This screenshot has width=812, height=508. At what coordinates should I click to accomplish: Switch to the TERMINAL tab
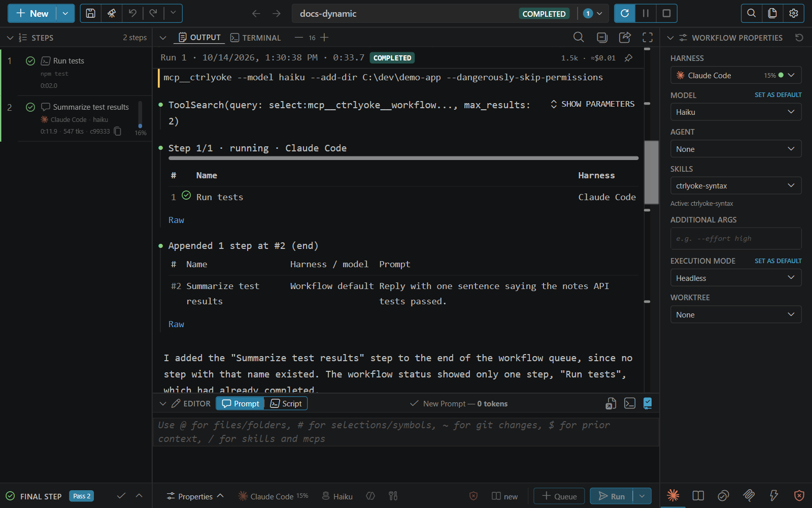click(255, 38)
